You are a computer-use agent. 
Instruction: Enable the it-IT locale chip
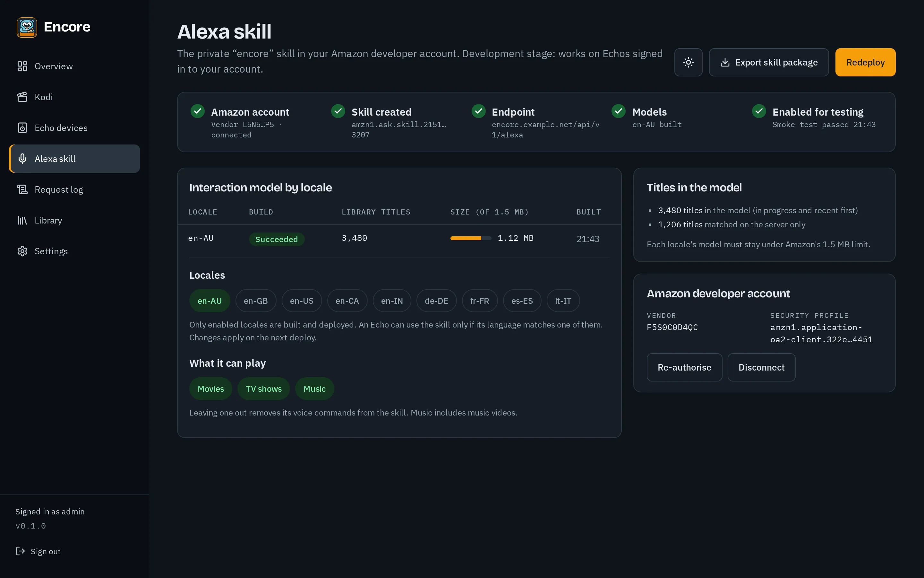click(563, 301)
